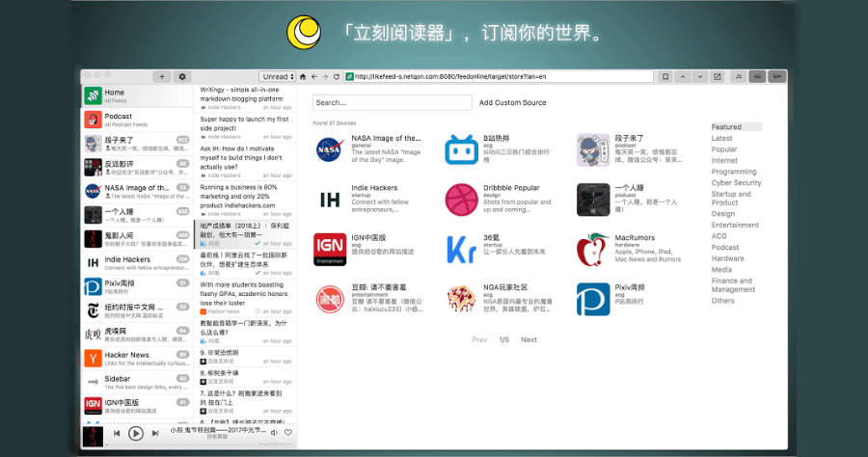Jump to previous article with up chevron
This screenshot has width=868, height=457.
[x=683, y=77]
